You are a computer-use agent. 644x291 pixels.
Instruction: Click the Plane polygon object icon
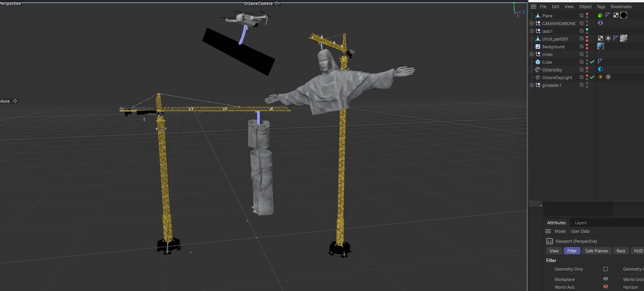click(x=538, y=16)
